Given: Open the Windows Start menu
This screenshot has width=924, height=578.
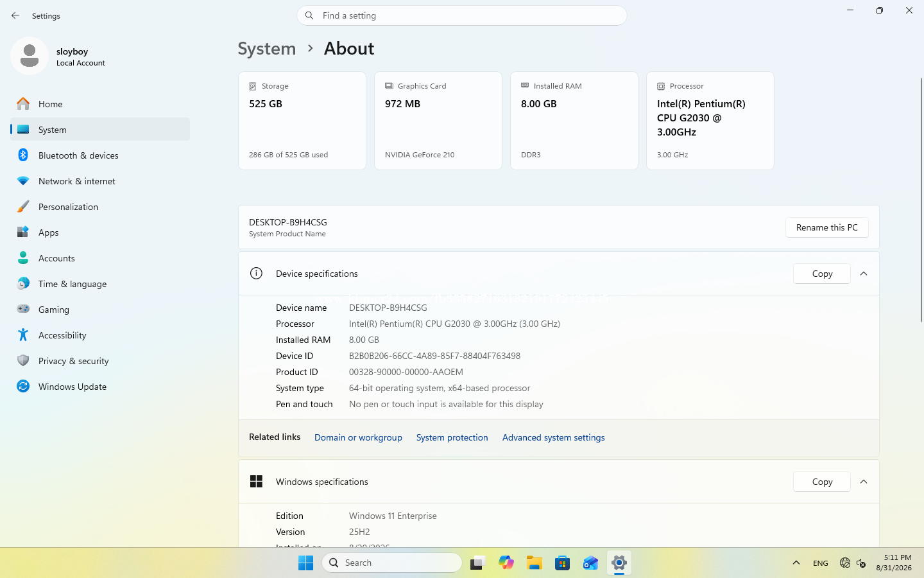Looking at the screenshot, I should (306, 563).
